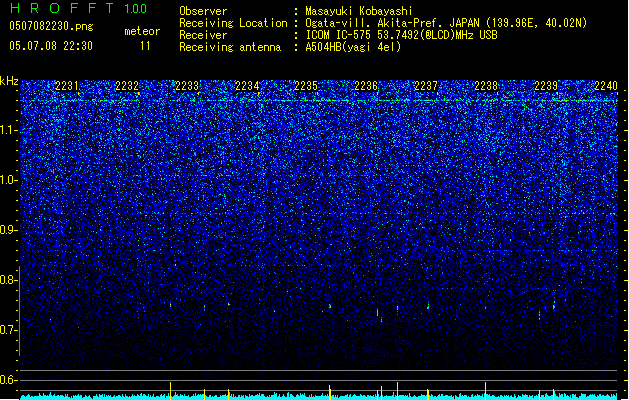The height and width of the screenshot is (400, 629).
Task: Click the 2235 time marker
Action: point(306,86)
